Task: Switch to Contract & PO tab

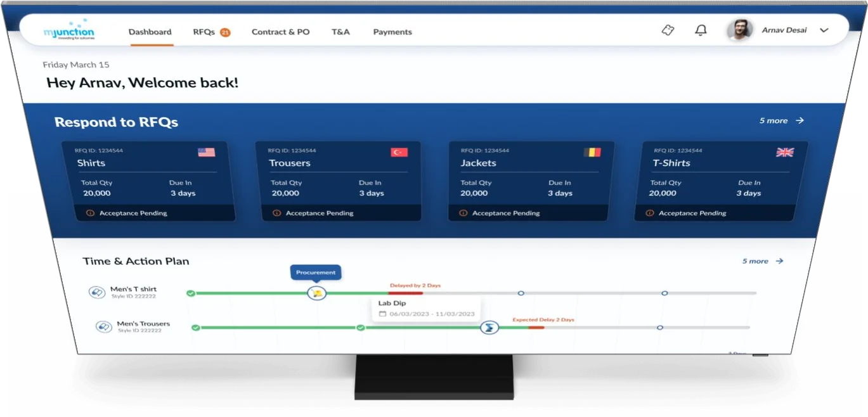Action: click(x=280, y=32)
